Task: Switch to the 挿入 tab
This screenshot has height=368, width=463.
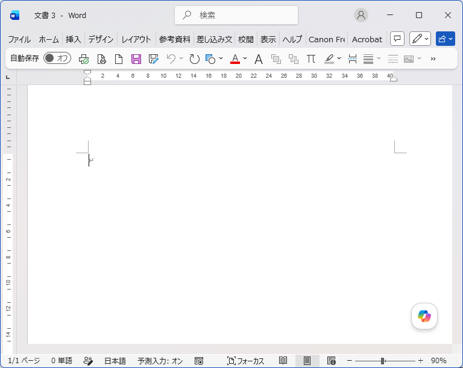Action: [73, 40]
